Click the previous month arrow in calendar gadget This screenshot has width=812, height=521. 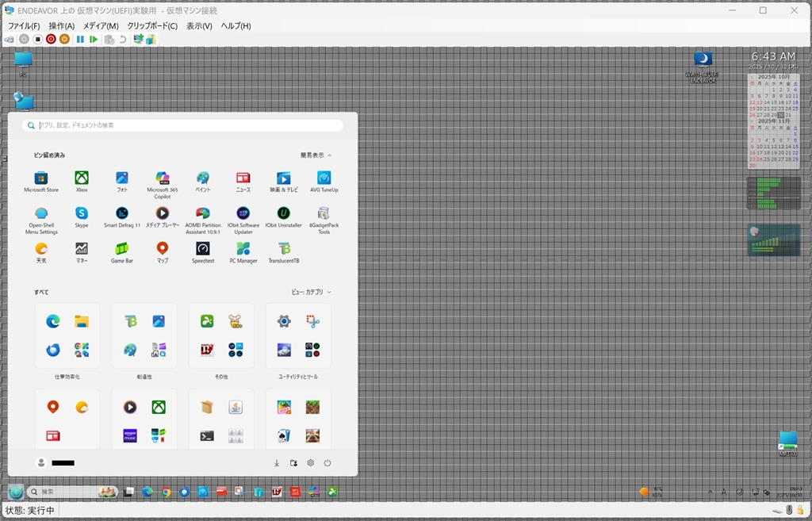coord(752,77)
